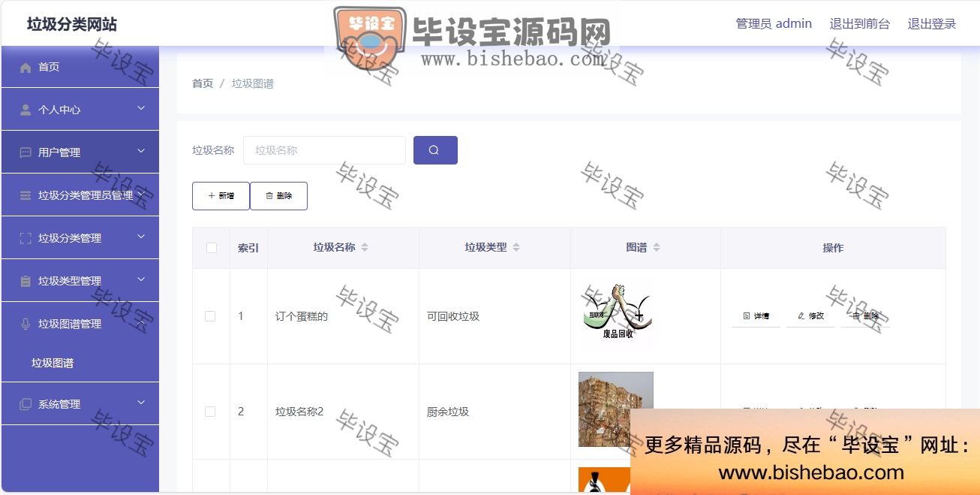This screenshot has height=495, width=980.
Task: Click the clipboard icon beside 垃圾类型管理
Action: 26,281
